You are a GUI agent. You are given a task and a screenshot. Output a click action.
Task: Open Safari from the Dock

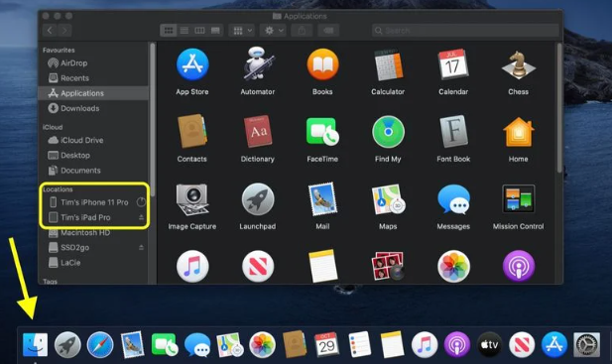100,344
